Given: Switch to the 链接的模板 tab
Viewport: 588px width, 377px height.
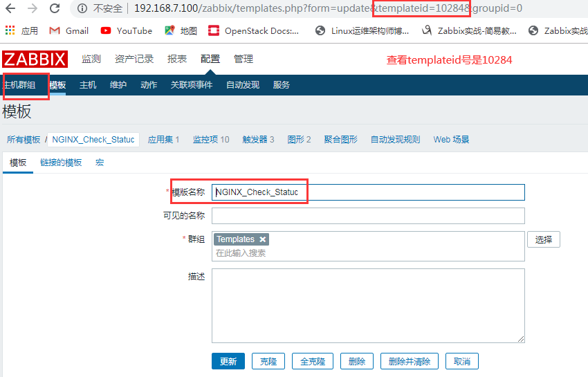Looking at the screenshot, I should coord(61,163).
